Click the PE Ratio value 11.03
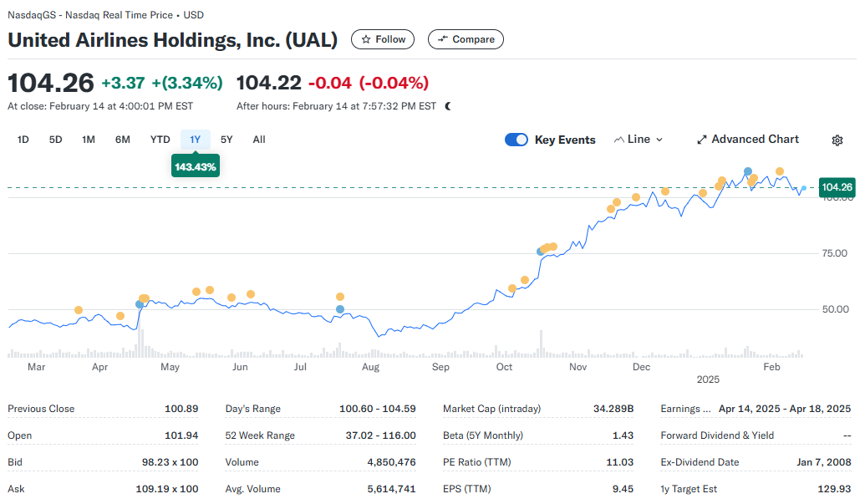 pyautogui.click(x=619, y=462)
